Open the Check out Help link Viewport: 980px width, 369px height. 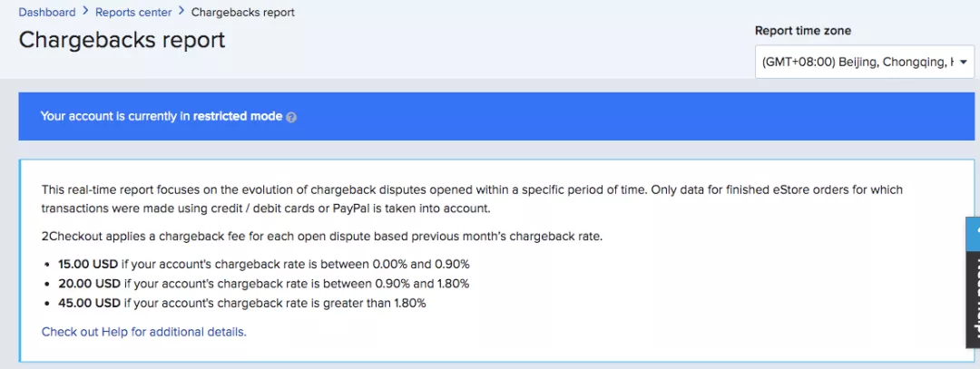pos(143,332)
